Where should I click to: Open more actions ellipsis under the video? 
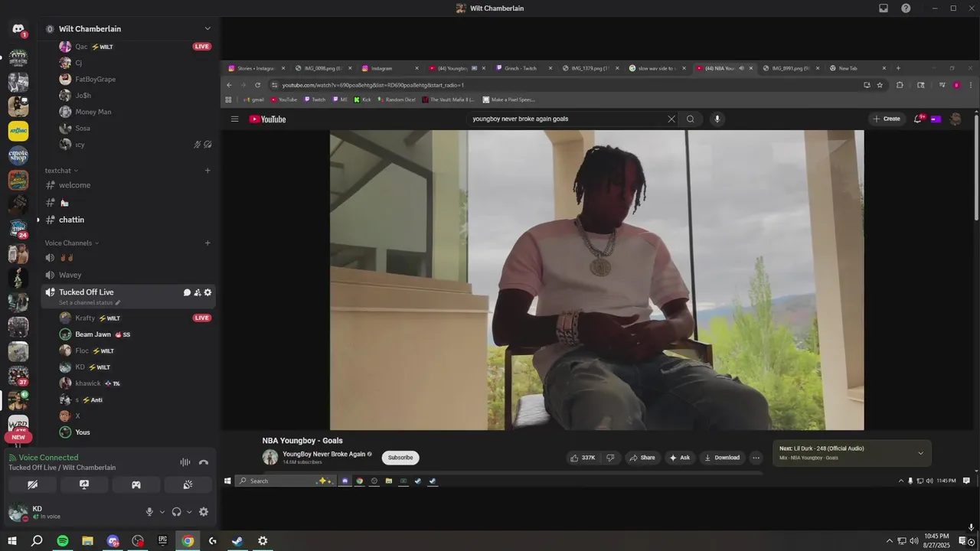click(x=756, y=458)
